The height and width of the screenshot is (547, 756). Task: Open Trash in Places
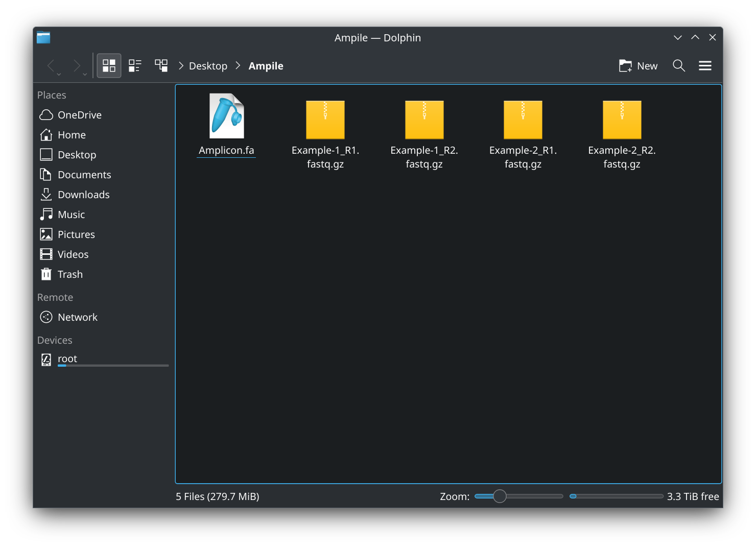click(103, 274)
